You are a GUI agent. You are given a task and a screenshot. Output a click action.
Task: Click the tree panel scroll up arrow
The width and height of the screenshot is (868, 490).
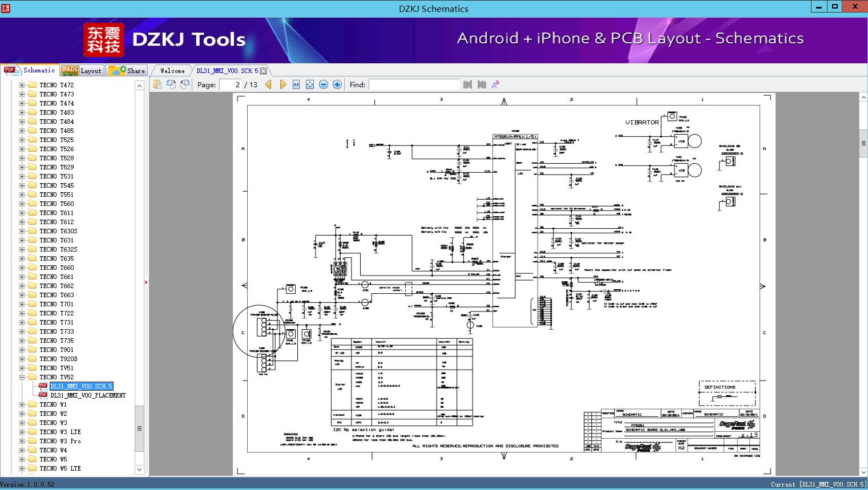[x=139, y=85]
